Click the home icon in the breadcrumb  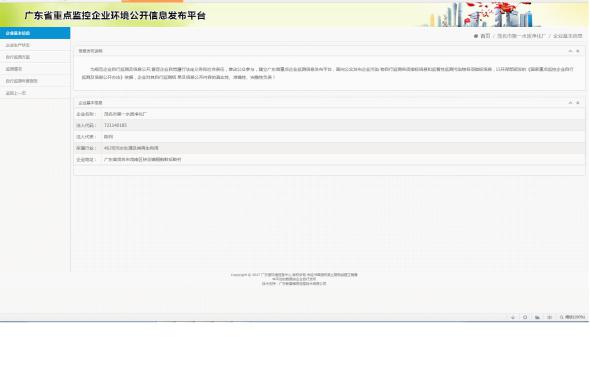(476, 36)
